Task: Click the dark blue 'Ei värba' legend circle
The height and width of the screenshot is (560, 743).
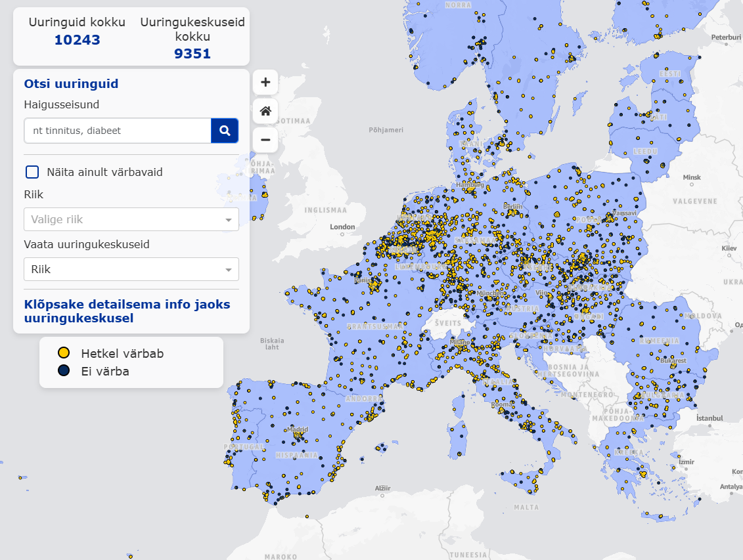Action: point(64,371)
